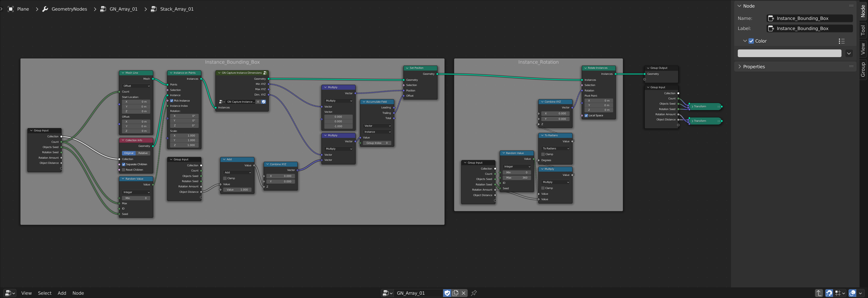
Task: Click the Label field Instance_Bounding_Box
Action: (810, 29)
